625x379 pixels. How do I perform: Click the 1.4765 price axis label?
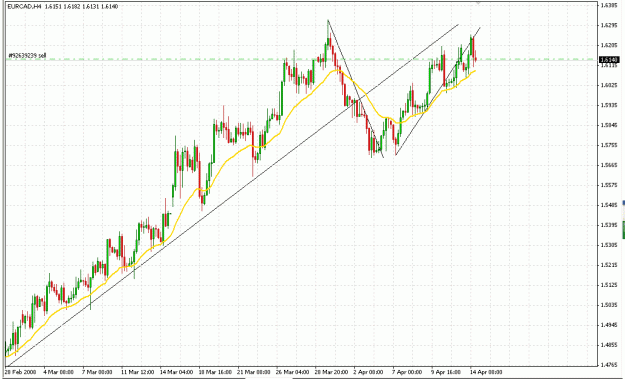point(609,364)
